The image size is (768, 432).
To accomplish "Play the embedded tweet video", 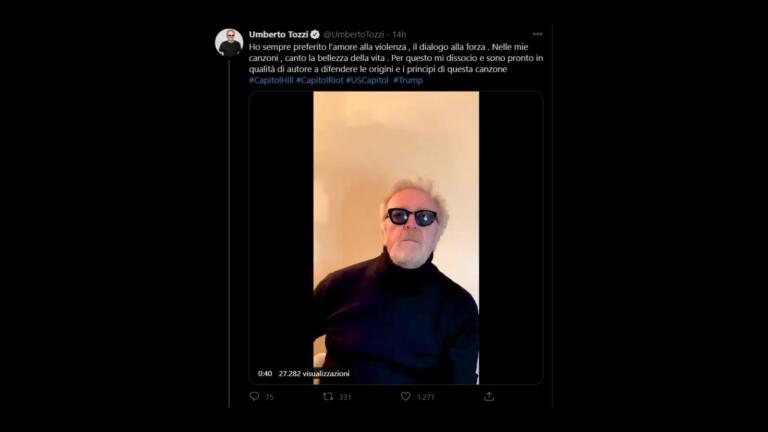I will tap(396, 238).
